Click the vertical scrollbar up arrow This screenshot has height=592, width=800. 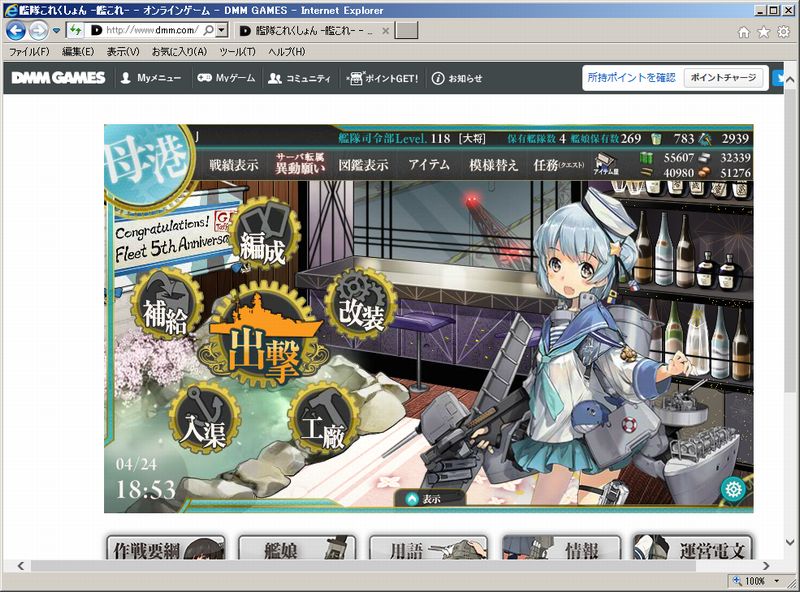tap(790, 79)
